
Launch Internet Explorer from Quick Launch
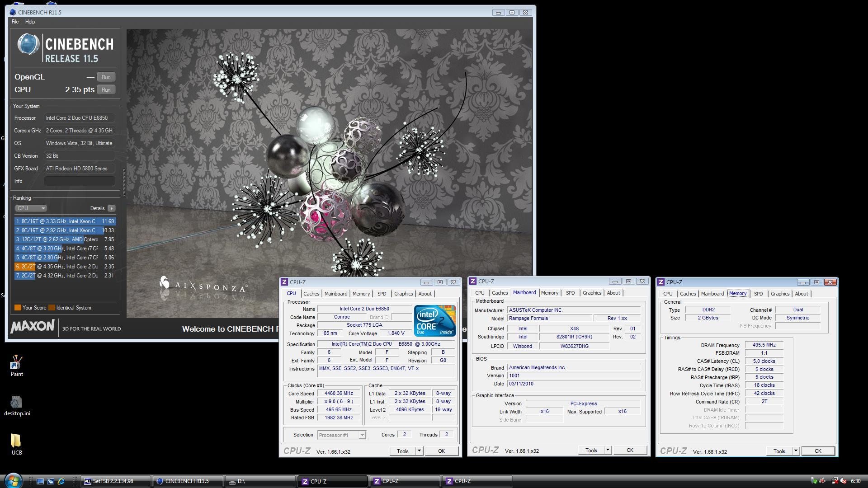coord(61,481)
